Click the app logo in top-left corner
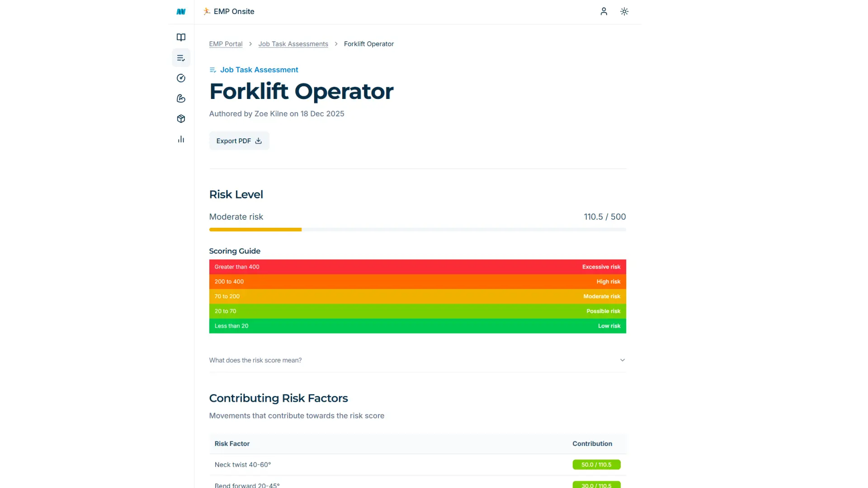This screenshot has height=488, width=868. click(181, 12)
